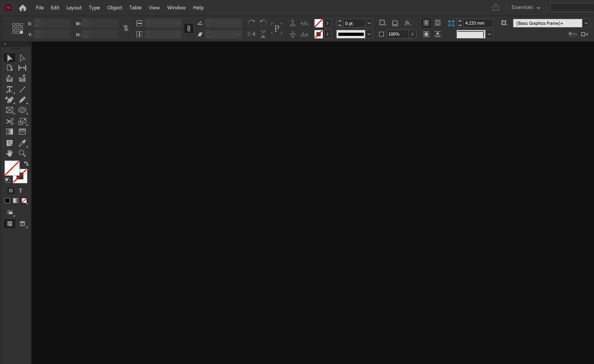Select the Zoom tool

pos(22,153)
